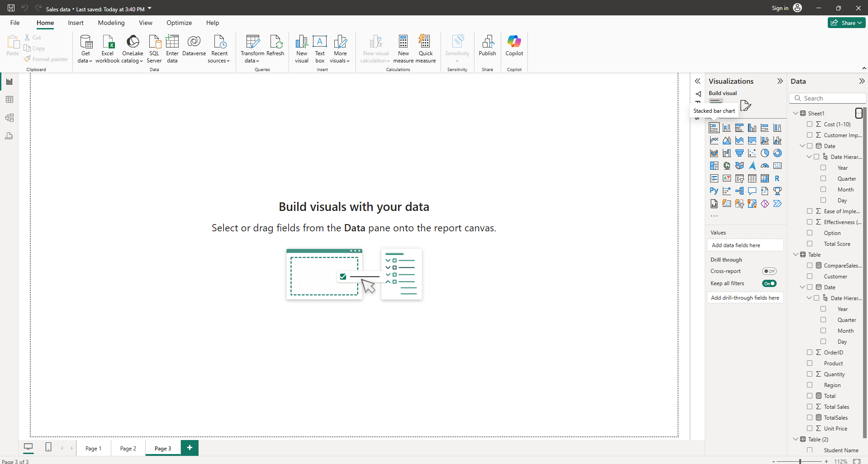This screenshot has height=464, width=868.
Task: Click Sign in at the top
Action: pyautogui.click(x=780, y=8)
